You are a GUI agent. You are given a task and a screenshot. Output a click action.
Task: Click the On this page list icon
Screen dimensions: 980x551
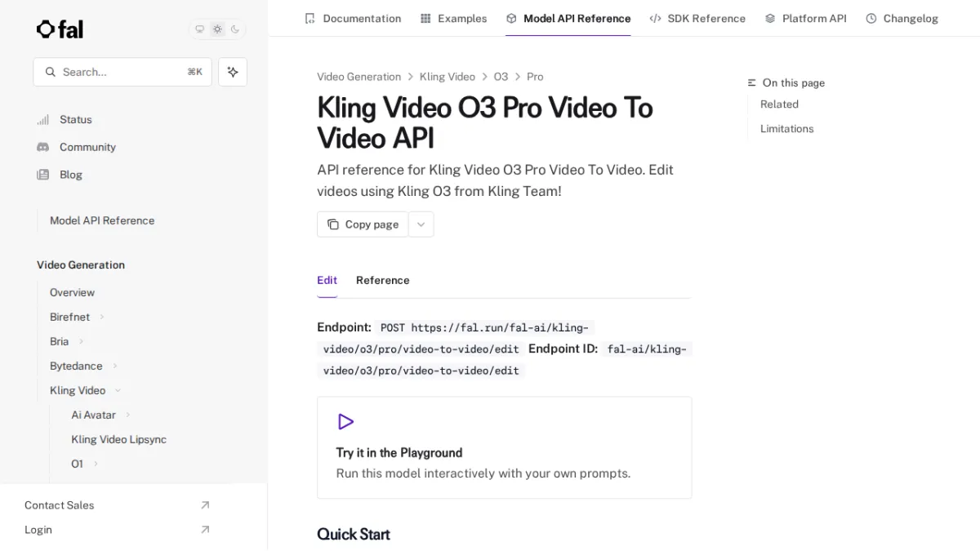[x=752, y=83]
